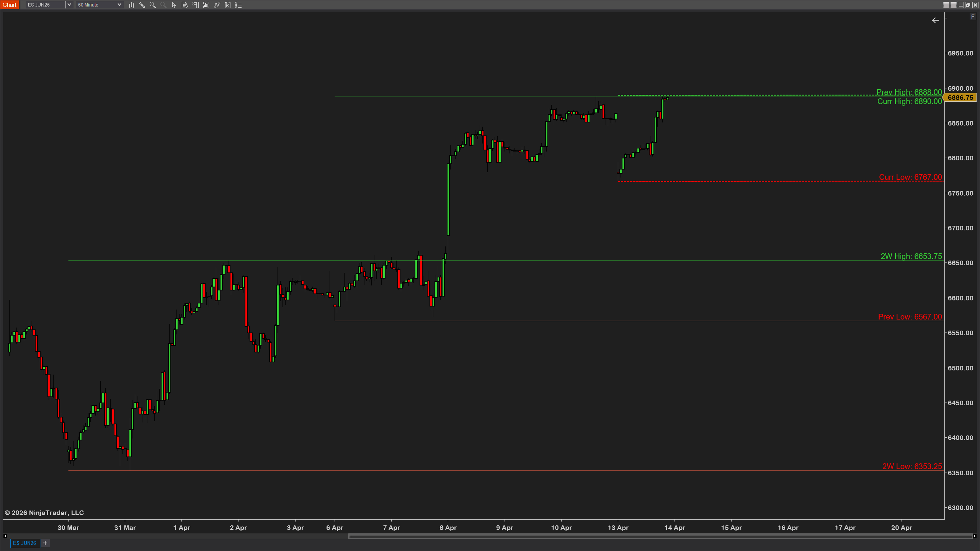Open the chart properties list icon
980x551 pixels.
(238, 5)
